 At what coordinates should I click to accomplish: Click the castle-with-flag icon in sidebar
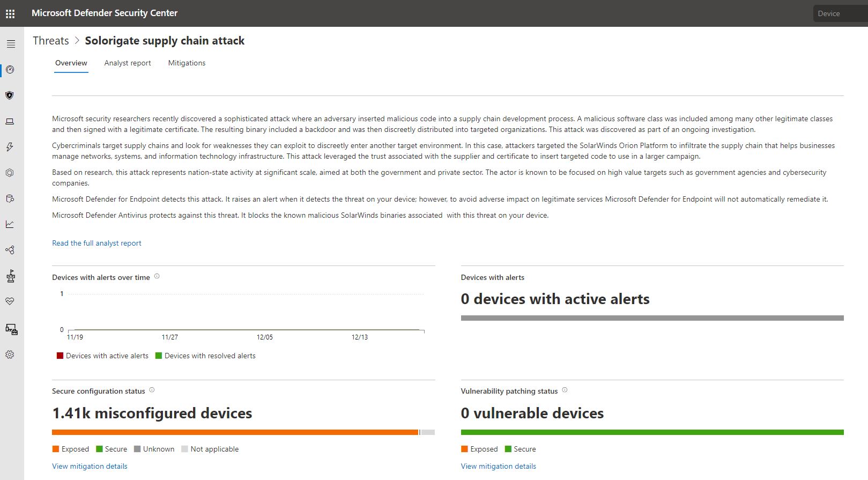point(10,276)
